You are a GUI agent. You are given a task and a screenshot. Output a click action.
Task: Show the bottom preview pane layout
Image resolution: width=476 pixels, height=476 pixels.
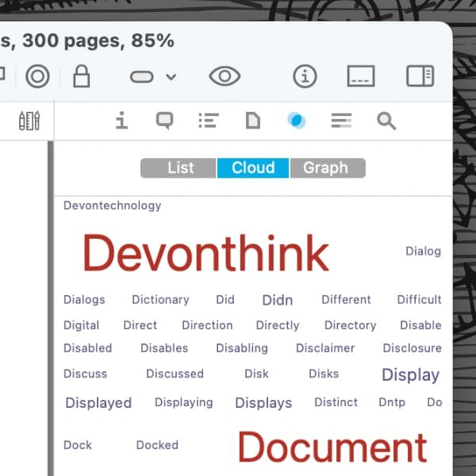[361, 76]
